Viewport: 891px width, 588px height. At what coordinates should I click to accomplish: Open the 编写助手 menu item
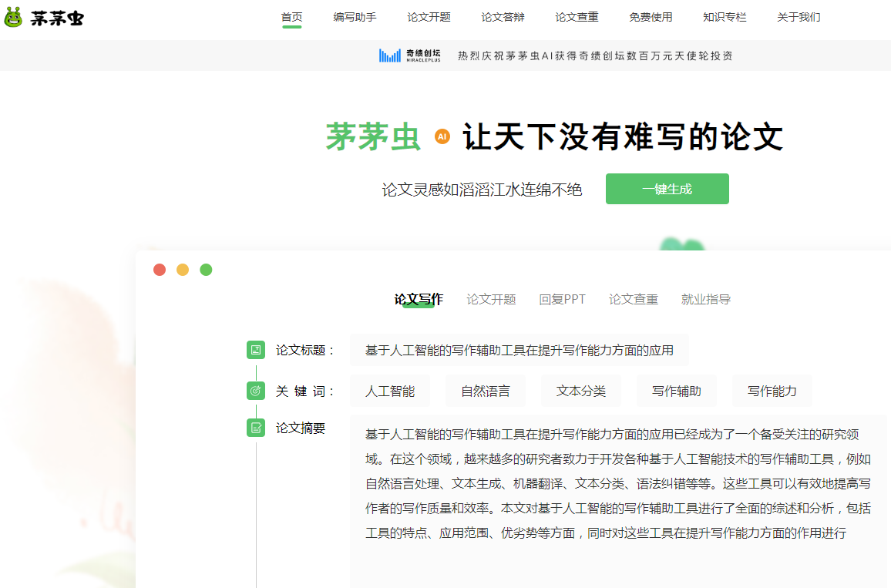[x=355, y=17]
